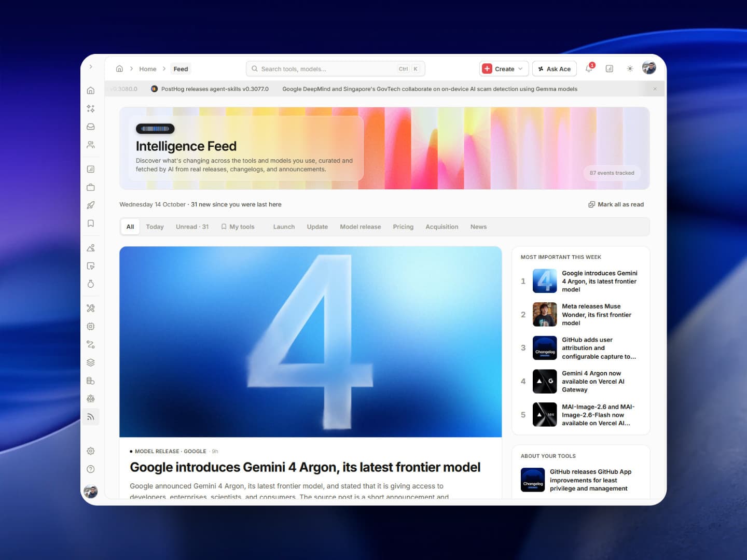This screenshot has width=747, height=560.
Task: Open the profile avatar in top bar
Action: point(649,68)
